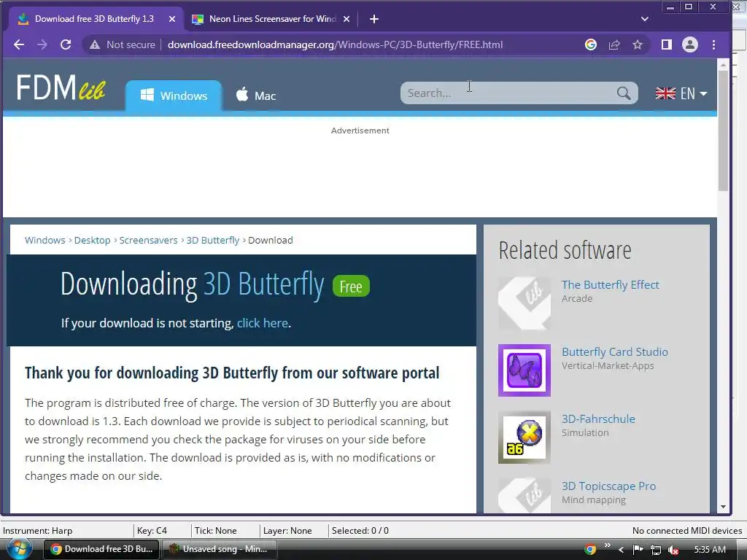Click the Simulation category label
Image resolution: width=747 pixels, height=560 pixels.
pos(585,433)
